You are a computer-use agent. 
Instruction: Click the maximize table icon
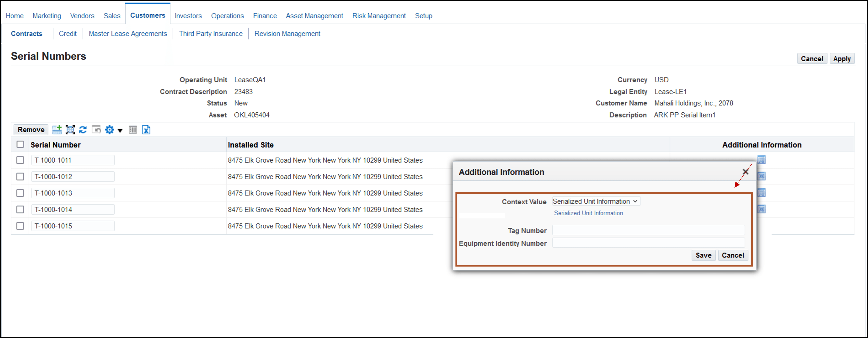tap(70, 130)
